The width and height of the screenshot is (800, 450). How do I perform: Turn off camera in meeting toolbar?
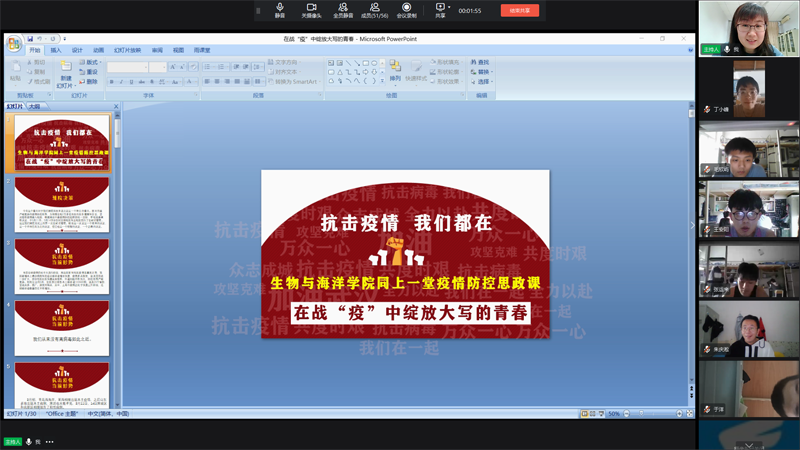[311, 9]
